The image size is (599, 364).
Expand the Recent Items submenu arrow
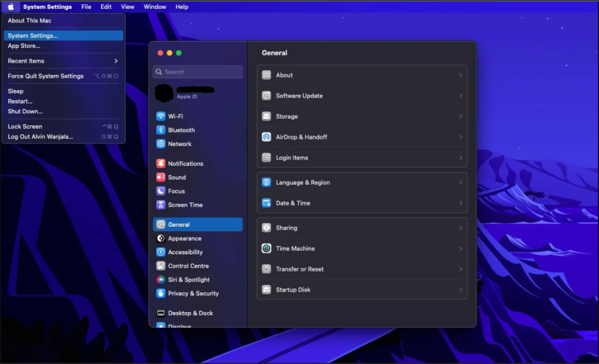pyautogui.click(x=116, y=61)
